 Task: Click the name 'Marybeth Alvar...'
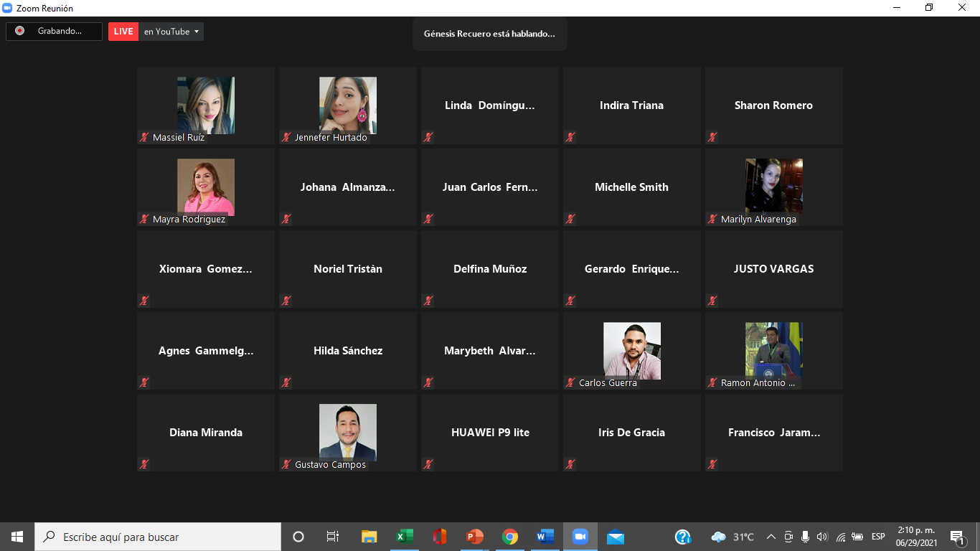click(x=490, y=351)
